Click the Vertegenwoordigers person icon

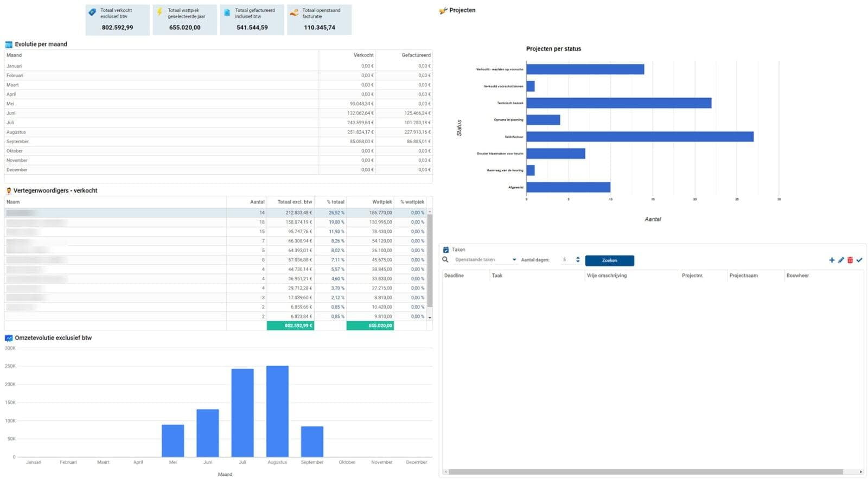click(x=9, y=191)
